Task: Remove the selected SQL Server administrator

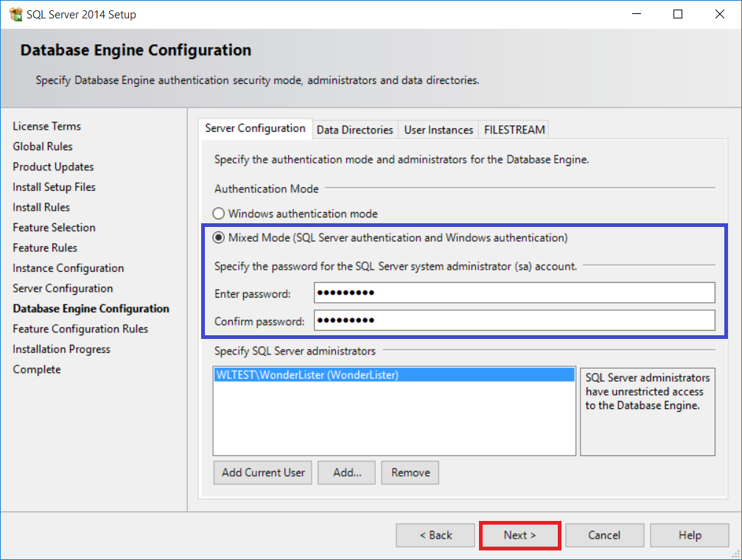Action: coord(410,472)
